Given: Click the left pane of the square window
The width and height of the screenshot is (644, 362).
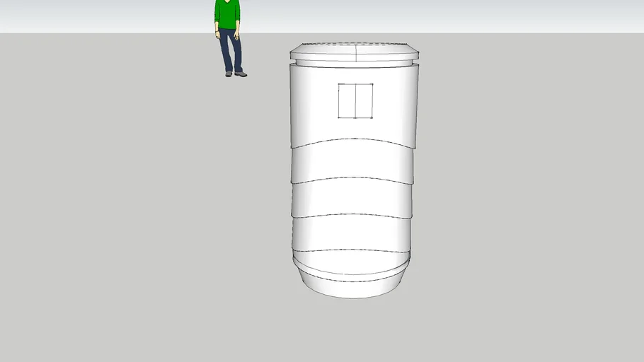Looking at the screenshot, I should (x=347, y=100).
